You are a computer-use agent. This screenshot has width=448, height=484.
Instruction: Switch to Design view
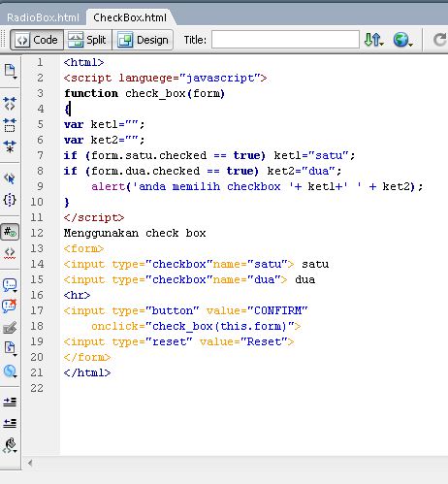coord(143,40)
